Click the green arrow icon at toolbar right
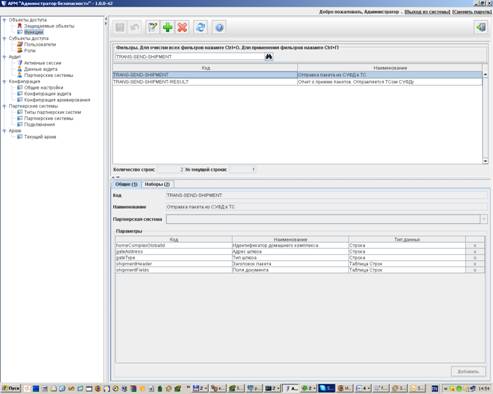This screenshot has width=493, height=394. pos(481,27)
